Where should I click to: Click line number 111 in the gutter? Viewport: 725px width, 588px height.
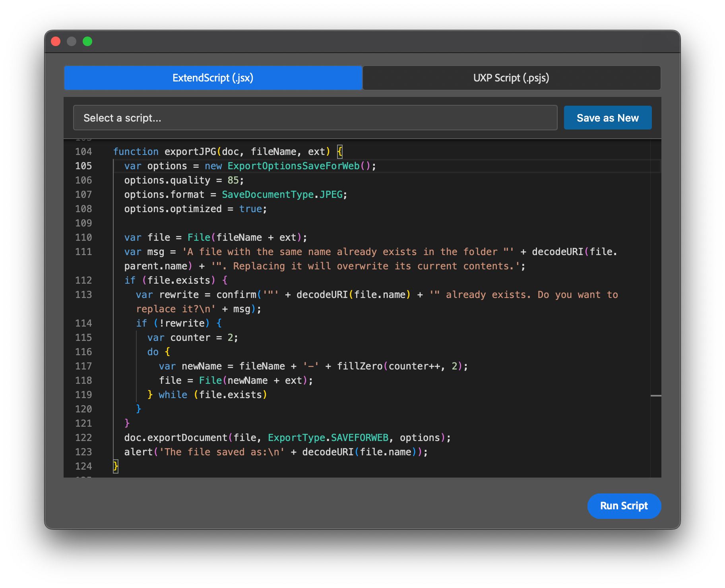click(83, 251)
